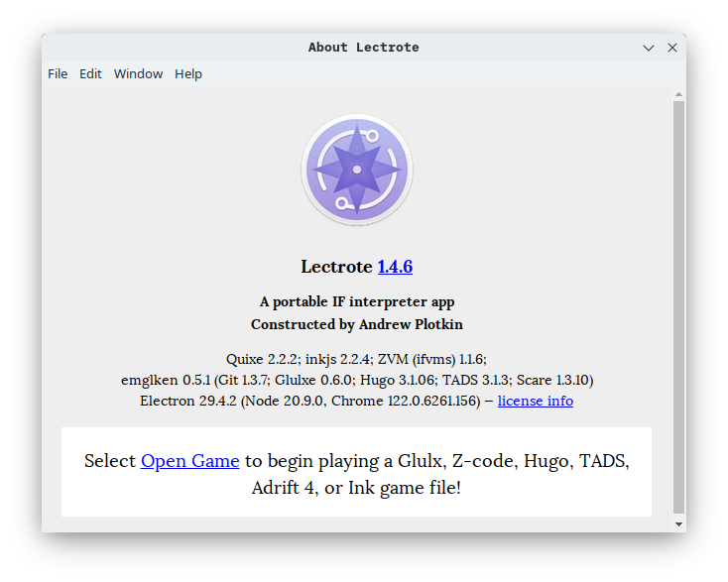Minimize window with the chevron button
Image resolution: width=728 pixels, height=582 pixels.
tap(649, 48)
